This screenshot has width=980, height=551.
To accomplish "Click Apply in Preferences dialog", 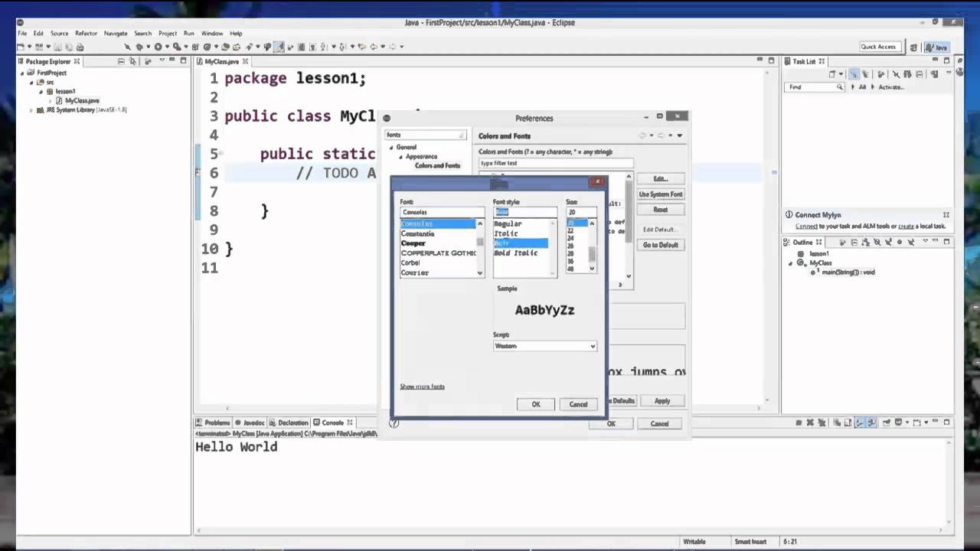I will click(662, 401).
